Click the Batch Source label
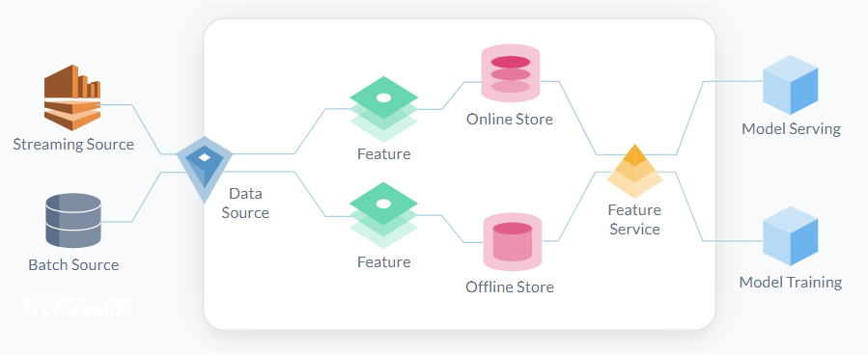This screenshot has width=868, height=355. pyautogui.click(x=73, y=265)
